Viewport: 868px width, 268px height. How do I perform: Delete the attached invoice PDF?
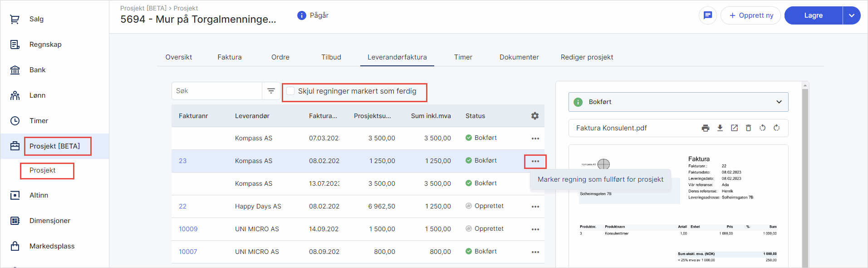point(748,128)
